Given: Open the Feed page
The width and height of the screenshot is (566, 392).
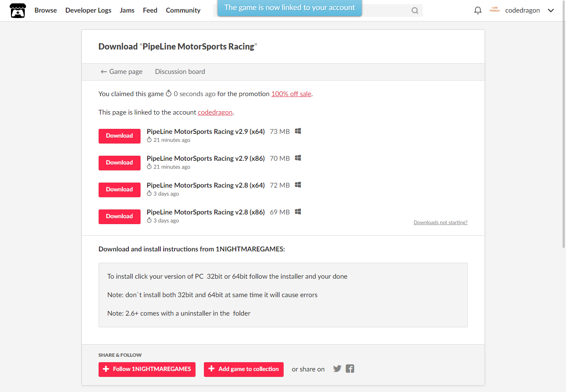Looking at the screenshot, I should click(150, 10).
